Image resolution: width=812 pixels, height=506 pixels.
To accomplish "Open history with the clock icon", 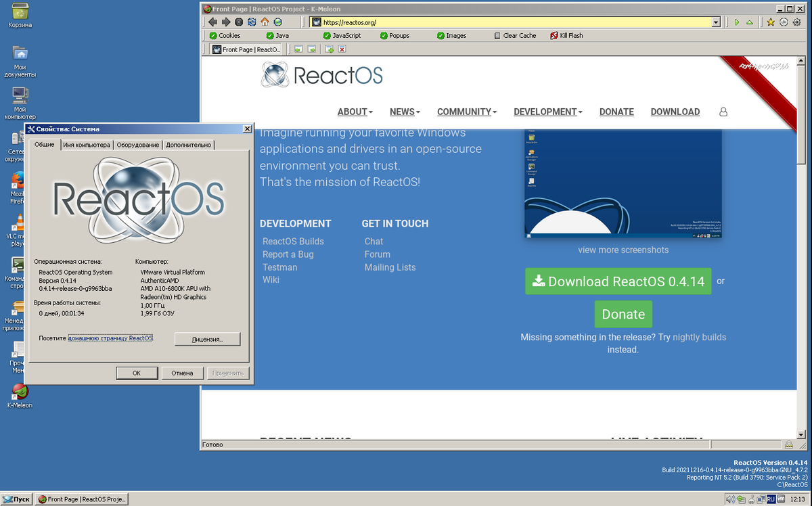I will coord(784,22).
